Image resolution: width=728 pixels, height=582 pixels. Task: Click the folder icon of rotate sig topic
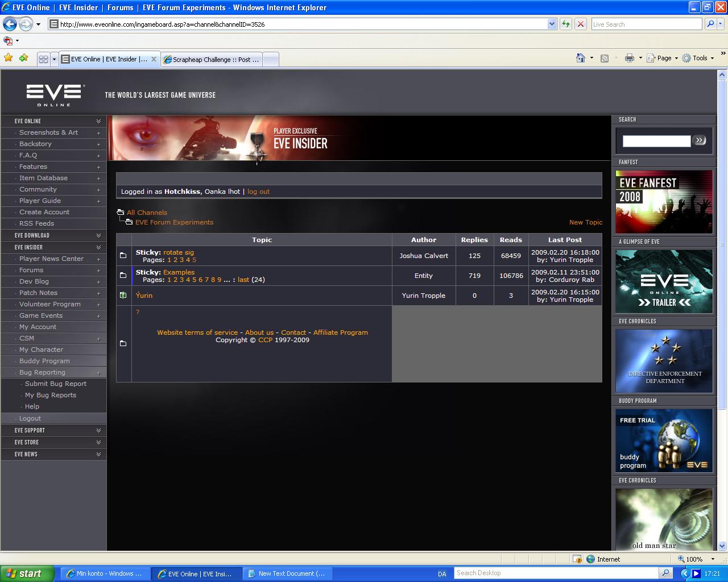[123, 256]
